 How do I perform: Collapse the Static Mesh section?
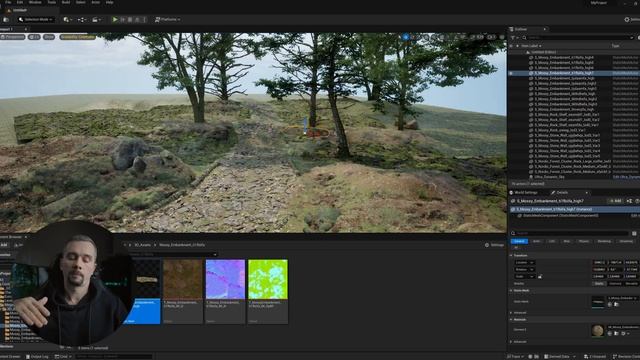511,291
